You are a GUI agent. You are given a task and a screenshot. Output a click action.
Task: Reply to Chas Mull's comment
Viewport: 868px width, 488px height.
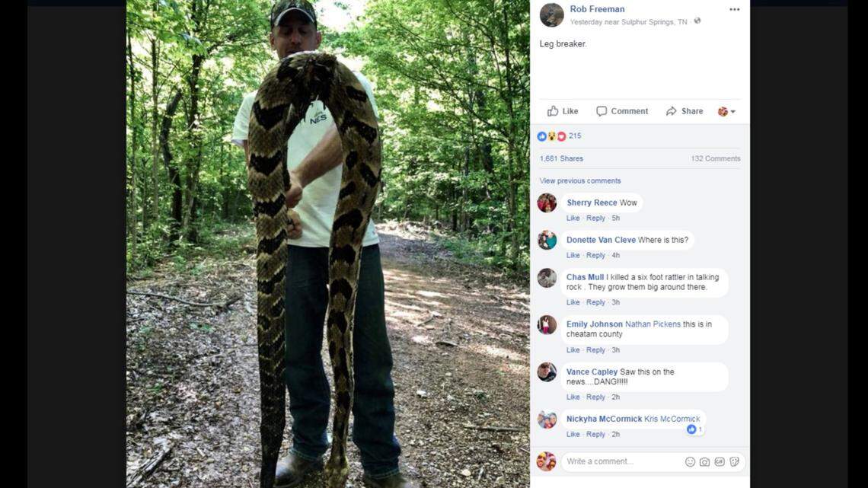click(x=595, y=302)
